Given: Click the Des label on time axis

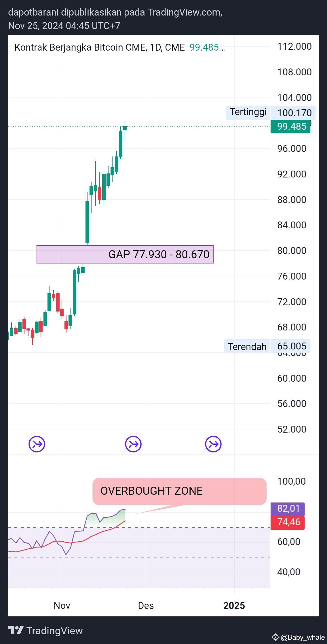Looking at the screenshot, I should 146,605.
